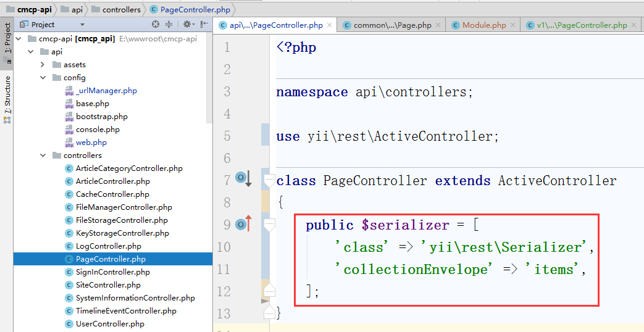
Task: Open the Project panel settings gear
Action: [186, 25]
